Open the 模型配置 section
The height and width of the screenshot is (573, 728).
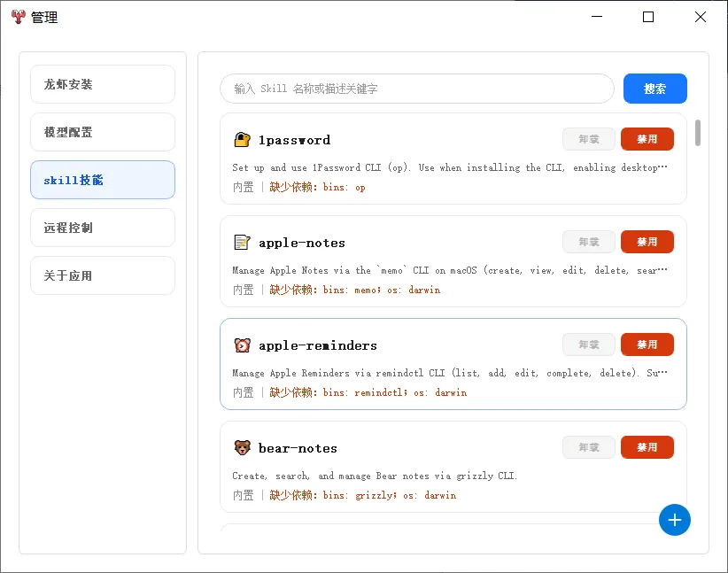[x=103, y=132]
